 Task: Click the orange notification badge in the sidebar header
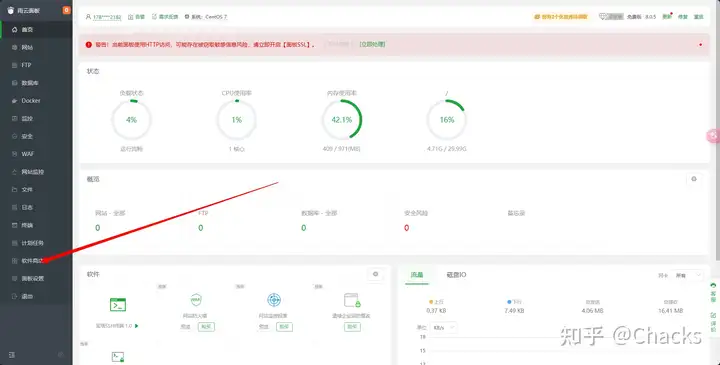click(67, 10)
